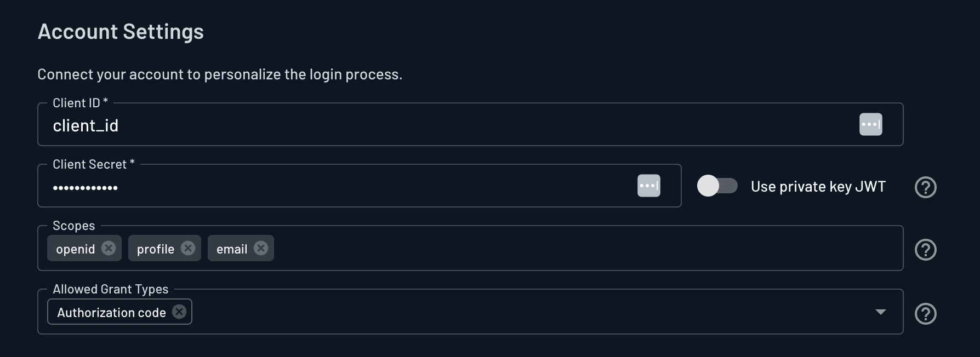Click the Allowed Grant Types field
This screenshot has width=980, height=357.
click(x=493, y=312)
